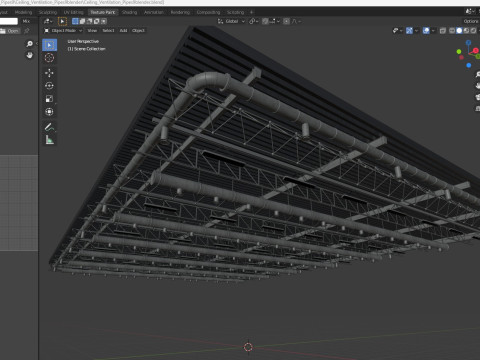
Task: Toggle X-ray mode
Action: pos(443,31)
